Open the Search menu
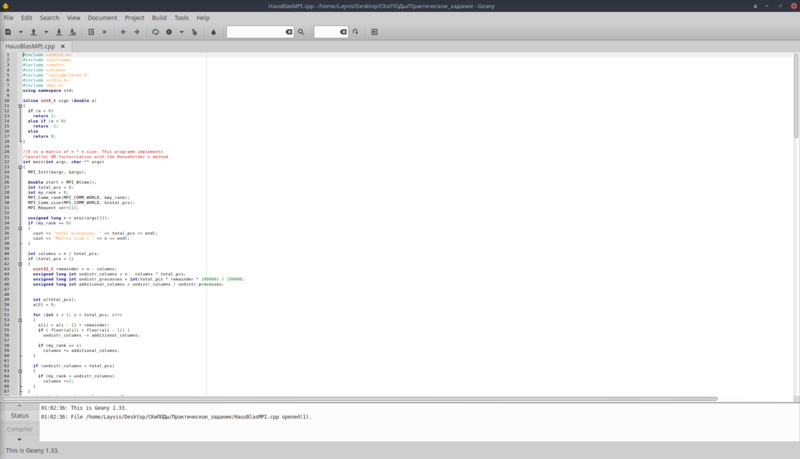The width and height of the screenshot is (800, 459). tap(49, 17)
